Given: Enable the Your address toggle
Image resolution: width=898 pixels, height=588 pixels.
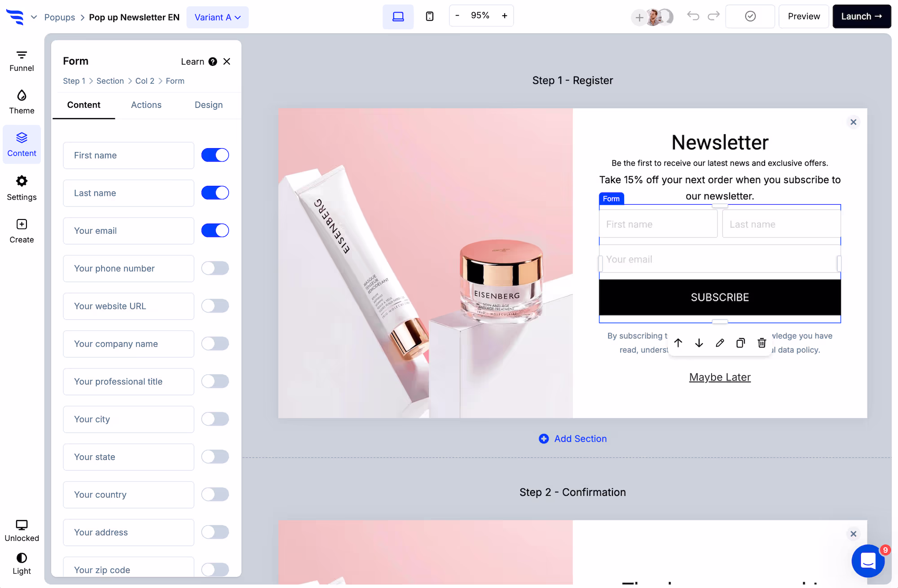Looking at the screenshot, I should tap(215, 532).
